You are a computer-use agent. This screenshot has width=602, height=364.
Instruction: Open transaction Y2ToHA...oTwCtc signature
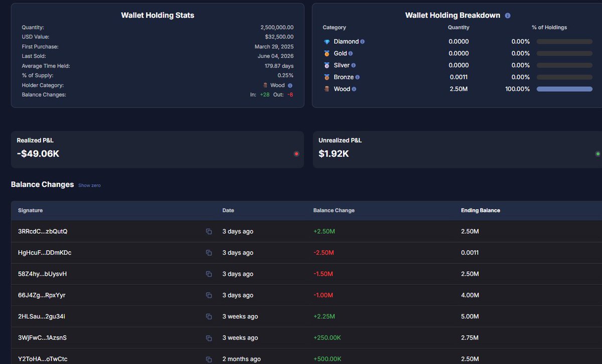43,359
